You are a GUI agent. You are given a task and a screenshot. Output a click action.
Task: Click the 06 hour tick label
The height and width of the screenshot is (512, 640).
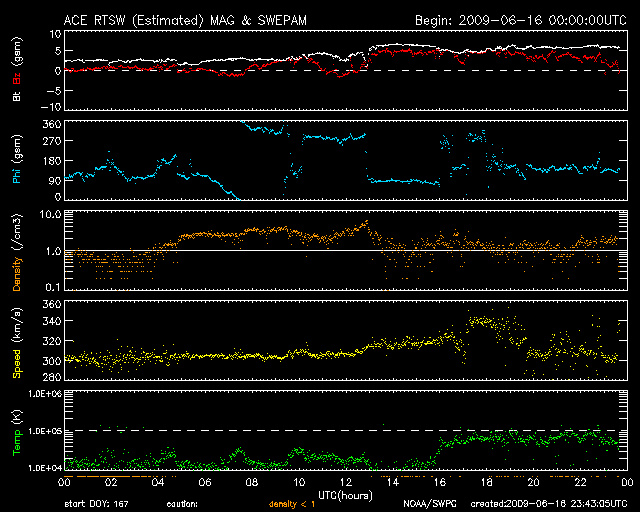(x=203, y=482)
